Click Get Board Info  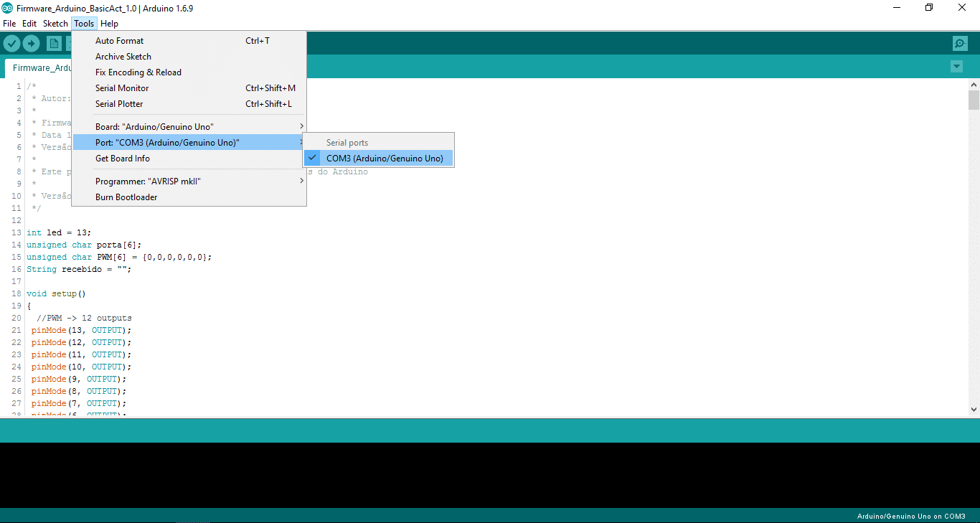[x=123, y=159]
